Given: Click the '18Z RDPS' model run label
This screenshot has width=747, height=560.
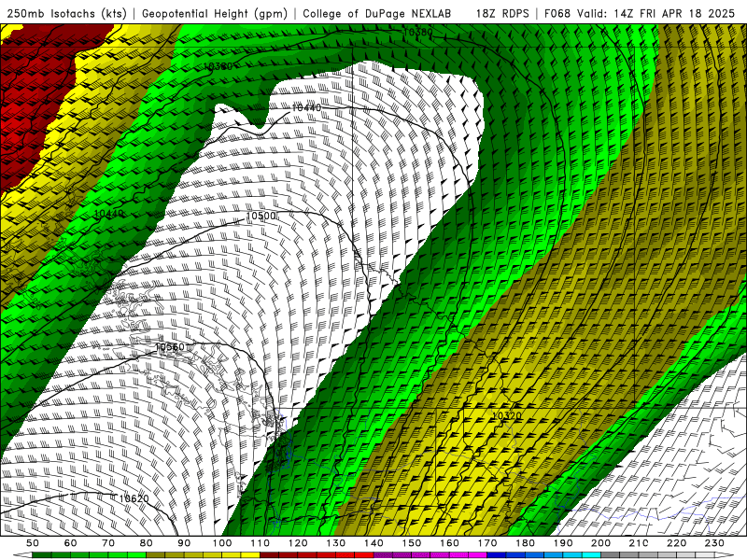Looking at the screenshot, I should pyautogui.click(x=502, y=14).
